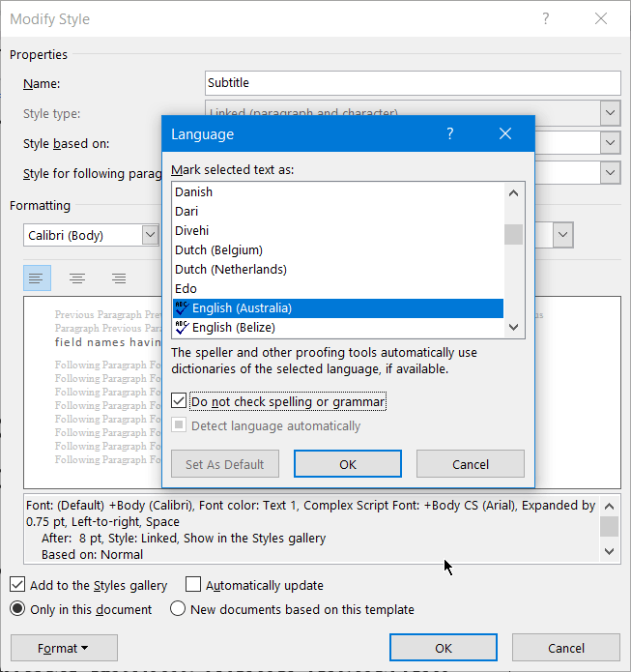Click the align right icon
631x672 pixels.
[119, 278]
